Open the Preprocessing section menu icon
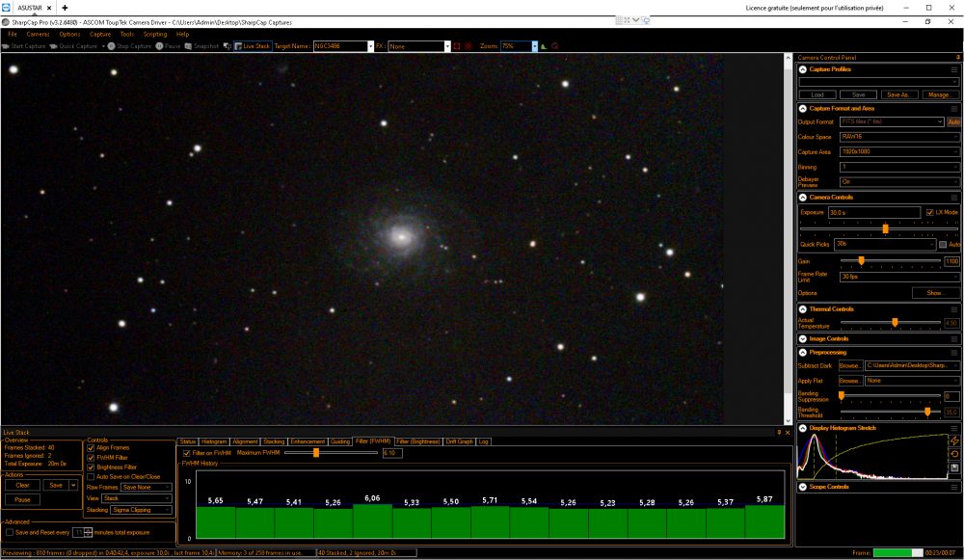 (x=954, y=353)
